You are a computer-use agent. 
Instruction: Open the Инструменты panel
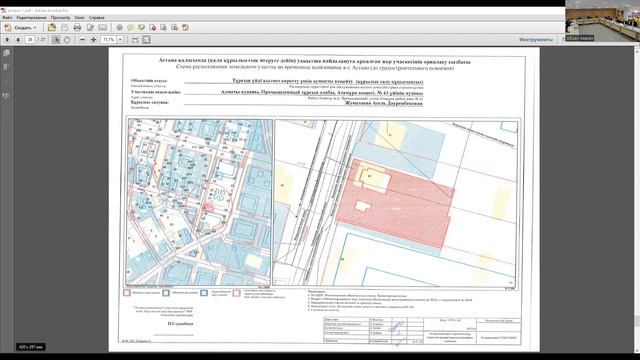[x=536, y=40]
